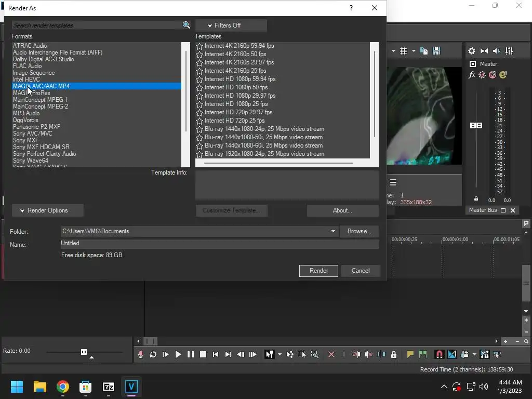The width and height of the screenshot is (532, 399).
Task: Mute the Master bus
Action: tap(493, 75)
